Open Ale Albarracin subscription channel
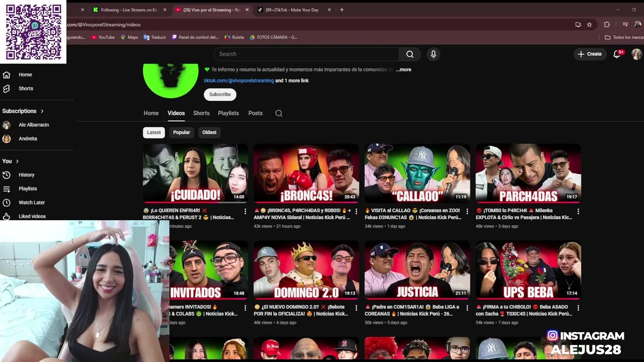 pyautogui.click(x=34, y=125)
